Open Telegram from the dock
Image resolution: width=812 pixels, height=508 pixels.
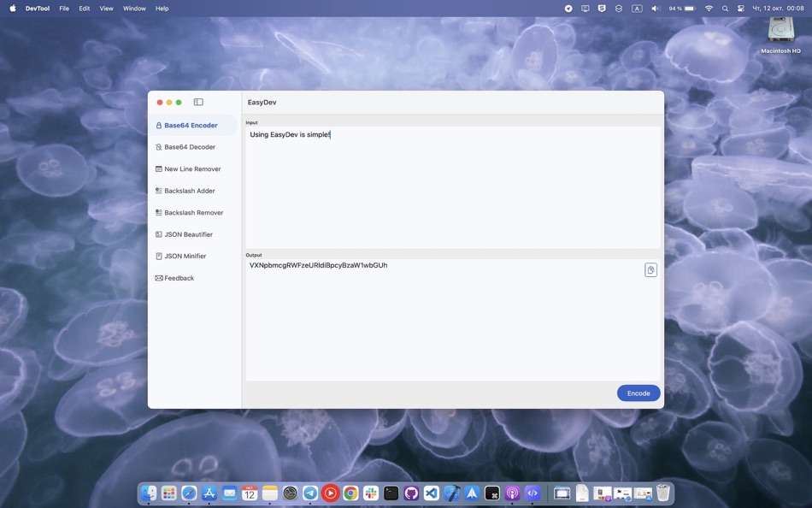(x=310, y=493)
